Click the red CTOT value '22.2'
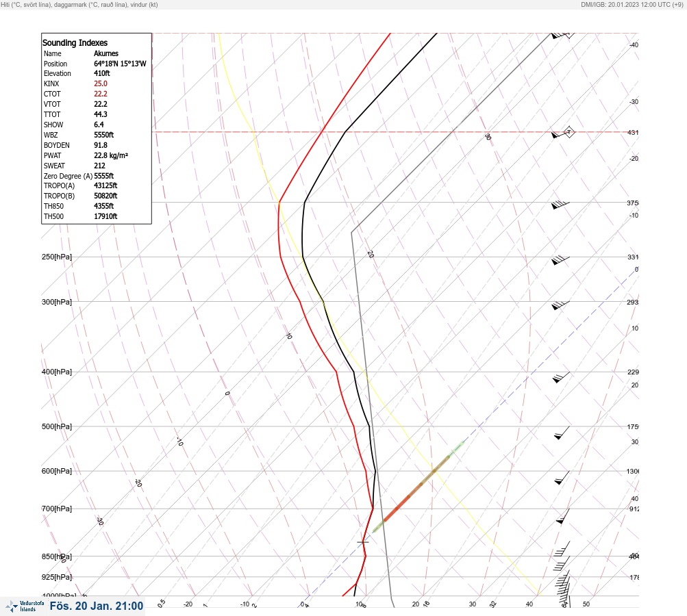 coord(100,94)
